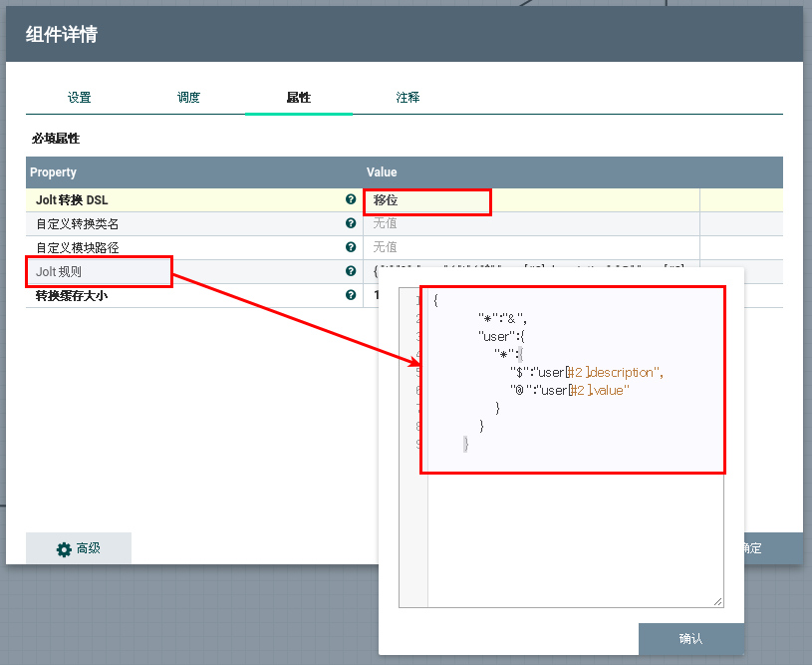Switch to the 调度 tab
812x665 pixels.
point(188,98)
